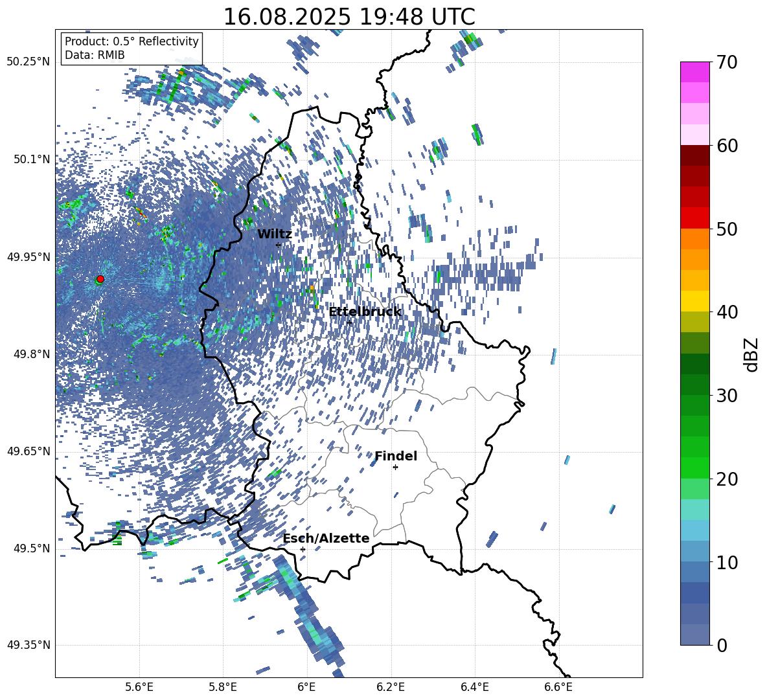Click the 49.5°N latitude label
The height and width of the screenshot is (700, 767).
32,548
